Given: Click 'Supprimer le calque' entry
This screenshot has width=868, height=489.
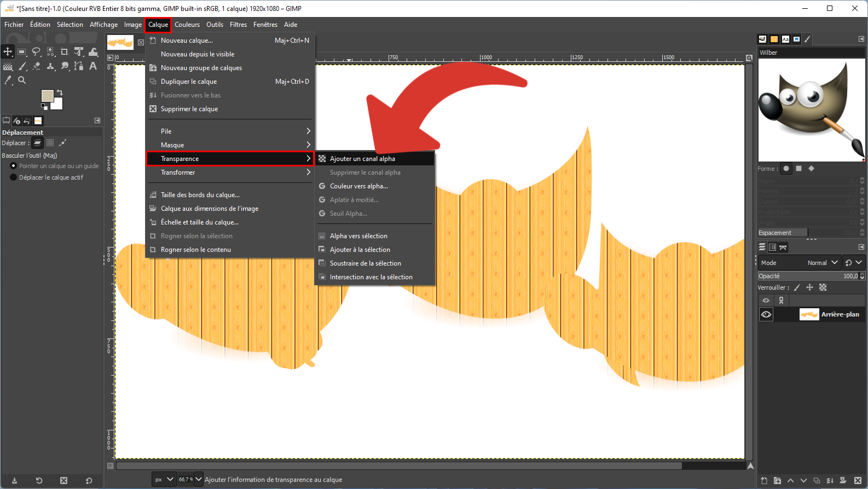Looking at the screenshot, I should [229, 109].
